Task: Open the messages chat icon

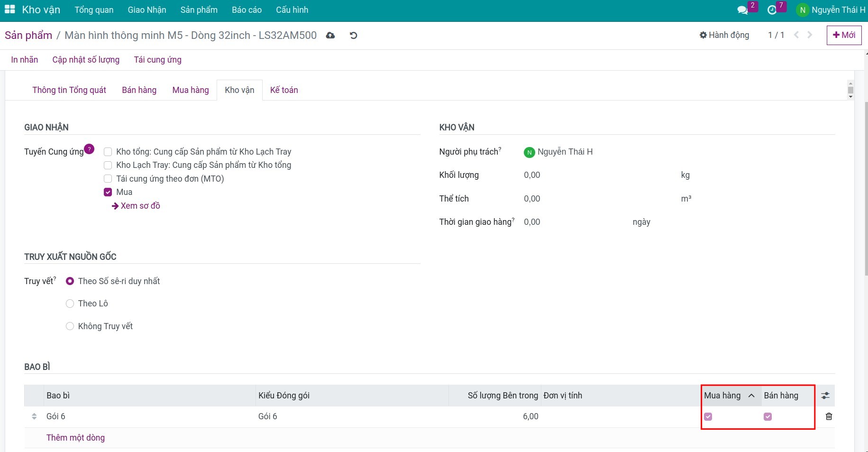Action: [x=742, y=10]
